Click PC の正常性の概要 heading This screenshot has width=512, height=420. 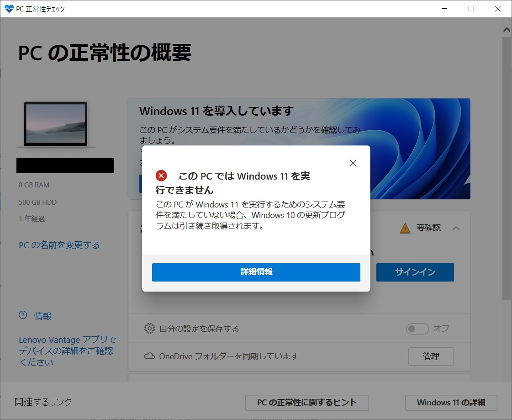105,53
